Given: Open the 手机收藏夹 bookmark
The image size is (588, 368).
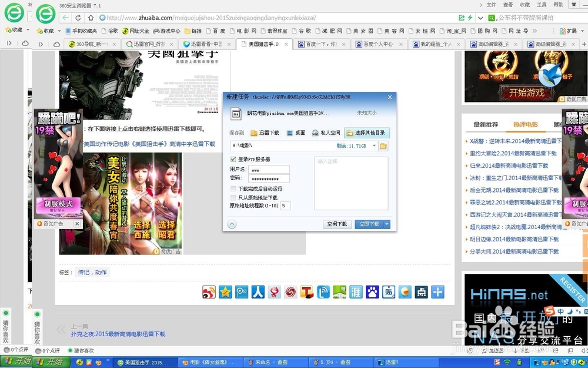Looking at the screenshot, I should (81, 31).
